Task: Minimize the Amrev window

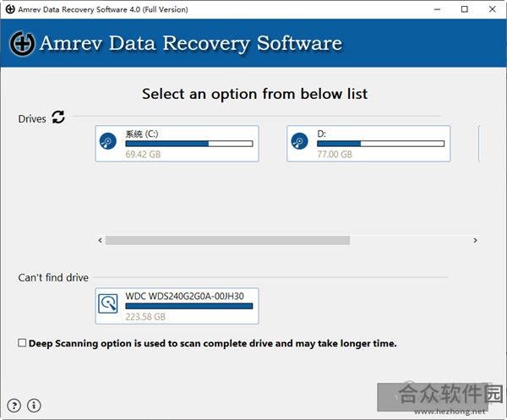Action: coord(437,9)
